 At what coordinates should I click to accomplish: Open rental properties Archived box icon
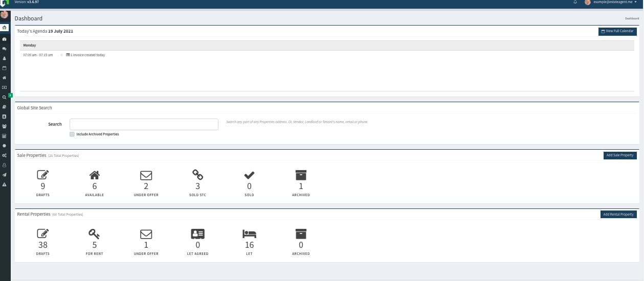(x=301, y=234)
